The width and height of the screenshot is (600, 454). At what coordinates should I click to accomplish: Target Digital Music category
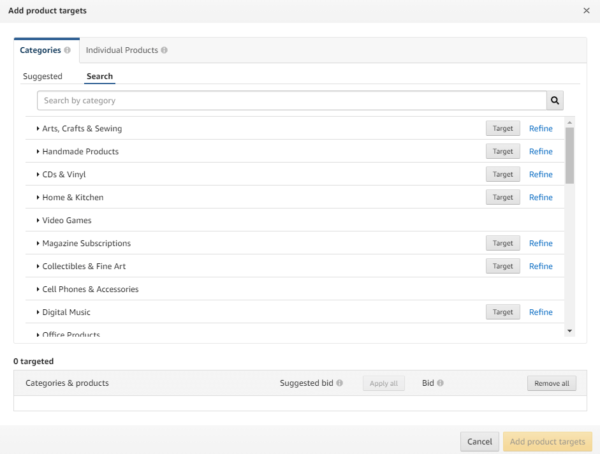pos(503,312)
